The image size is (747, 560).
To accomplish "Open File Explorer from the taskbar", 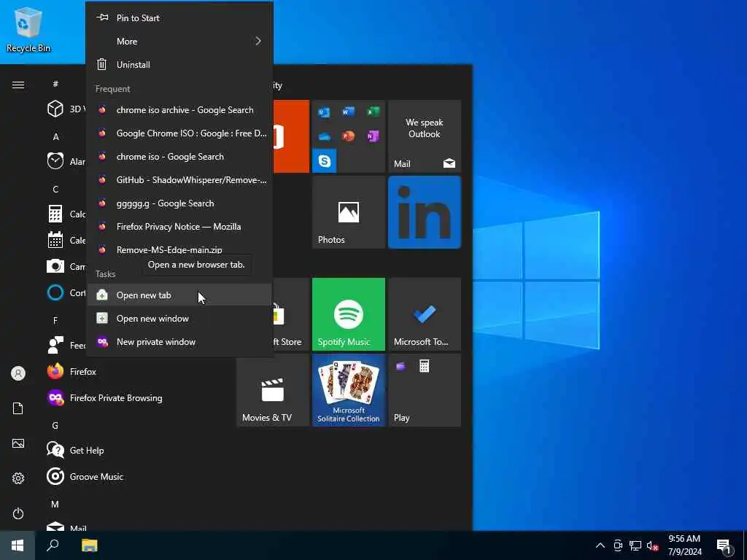I will pyautogui.click(x=89, y=545).
